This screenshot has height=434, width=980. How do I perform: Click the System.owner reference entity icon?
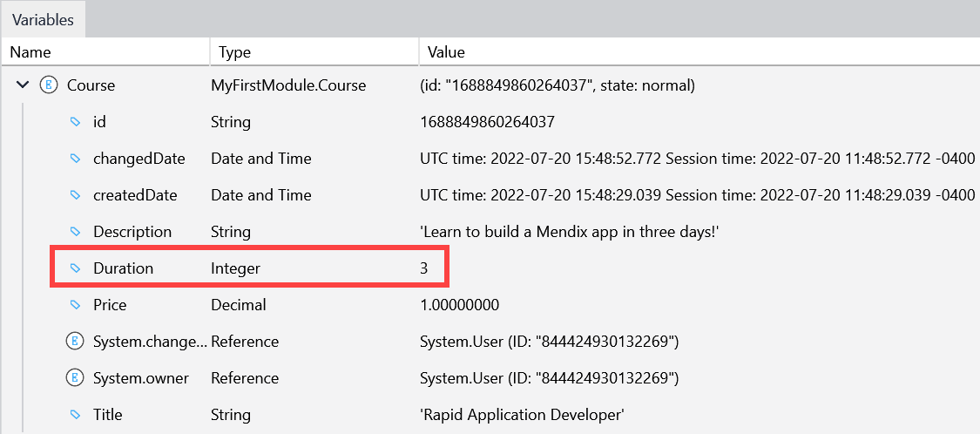tap(75, 377)
